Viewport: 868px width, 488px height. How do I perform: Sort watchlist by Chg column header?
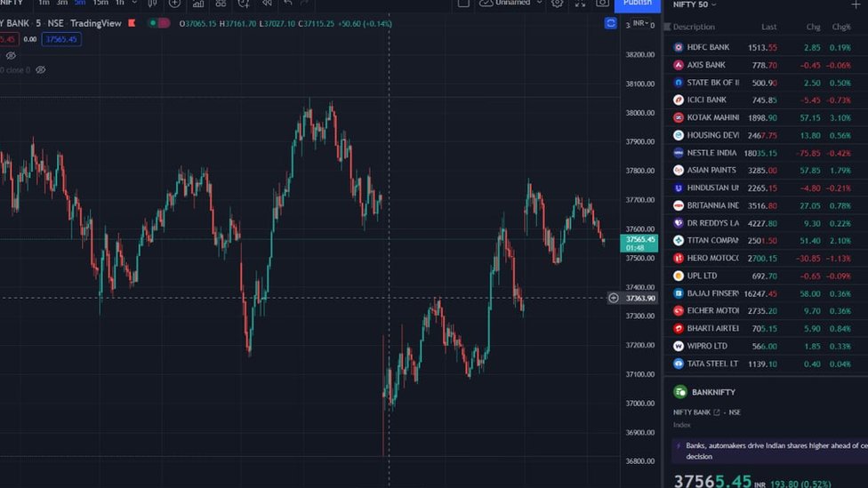[813, 27]
